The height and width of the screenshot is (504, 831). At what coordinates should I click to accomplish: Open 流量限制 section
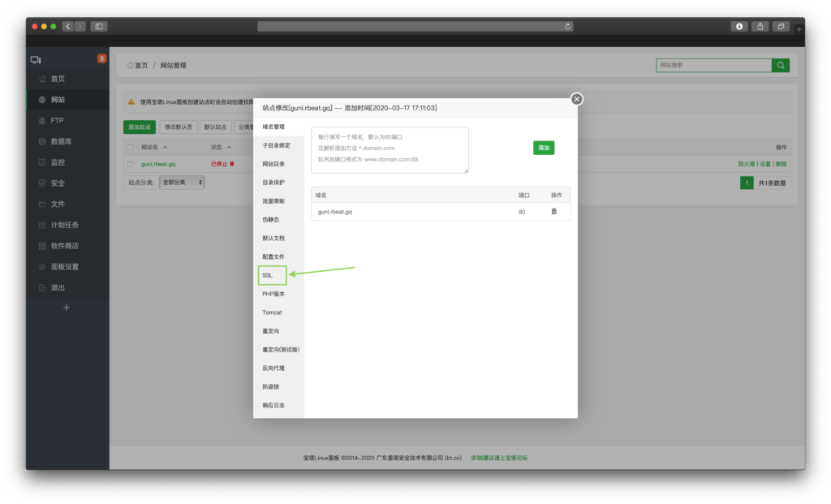pyautogui.click(x=273, y=200)
